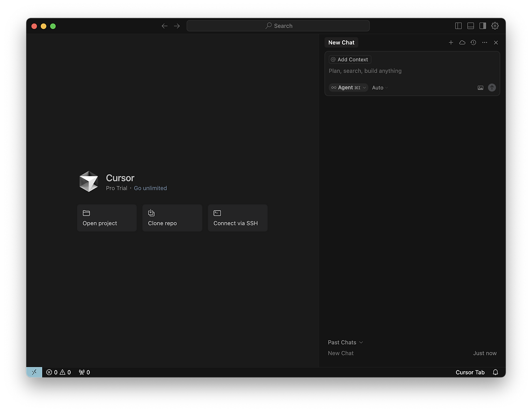Go forward using the right arrow

tap(177, 26)
